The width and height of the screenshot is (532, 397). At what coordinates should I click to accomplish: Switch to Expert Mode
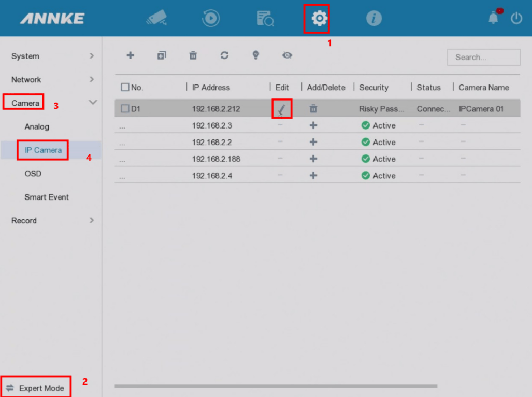(x=36, y=387)
